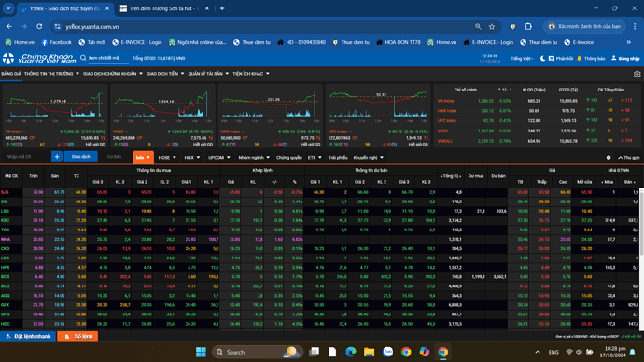The width and height of the screenshot is (644, 362).
Task: Go back using the browser back arrow
Action: (x=9, y=26)
